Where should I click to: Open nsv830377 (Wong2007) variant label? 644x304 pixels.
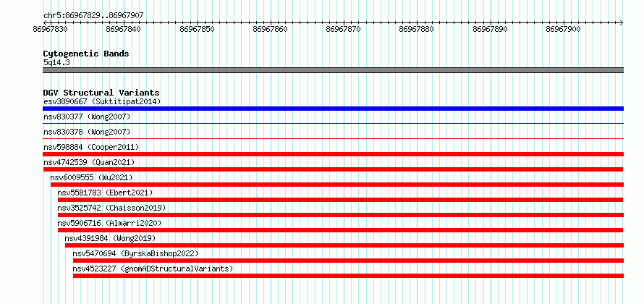point(87,117)
